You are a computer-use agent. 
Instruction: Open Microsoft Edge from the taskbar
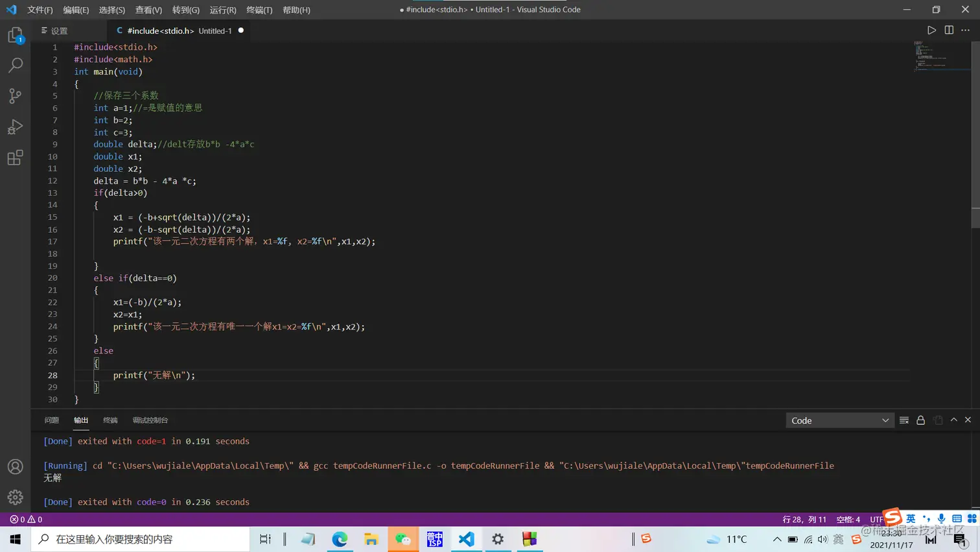pyautogui.click(x=340, y=539)
